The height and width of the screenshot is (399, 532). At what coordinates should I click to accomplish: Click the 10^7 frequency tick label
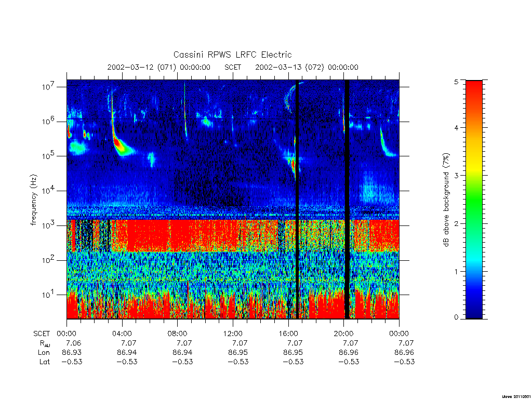click(x=48, y=87)
